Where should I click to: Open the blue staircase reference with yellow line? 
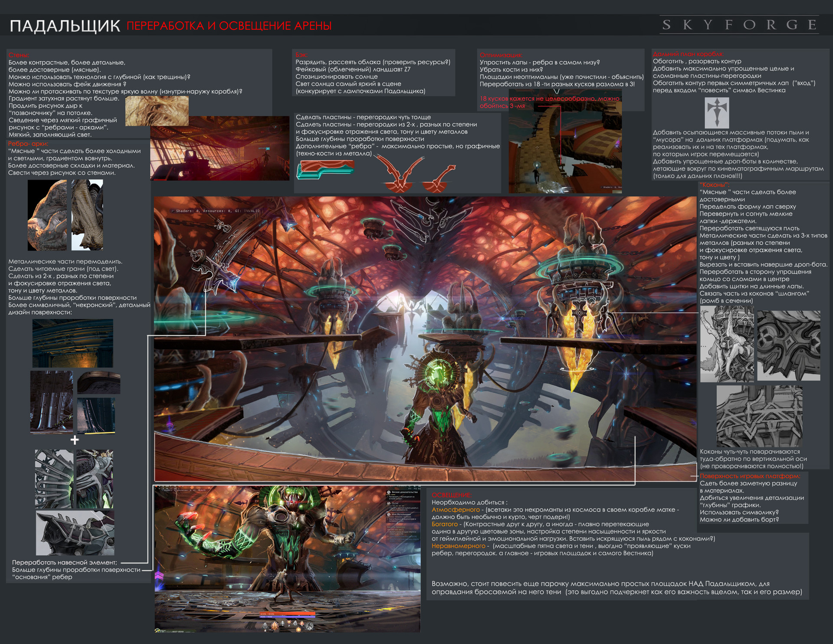[96, 416]
